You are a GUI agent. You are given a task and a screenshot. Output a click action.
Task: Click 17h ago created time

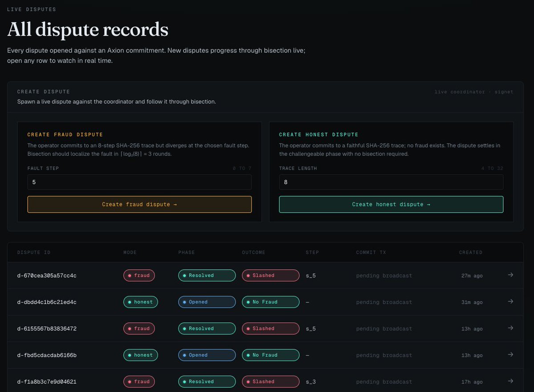tap(472, 382)
